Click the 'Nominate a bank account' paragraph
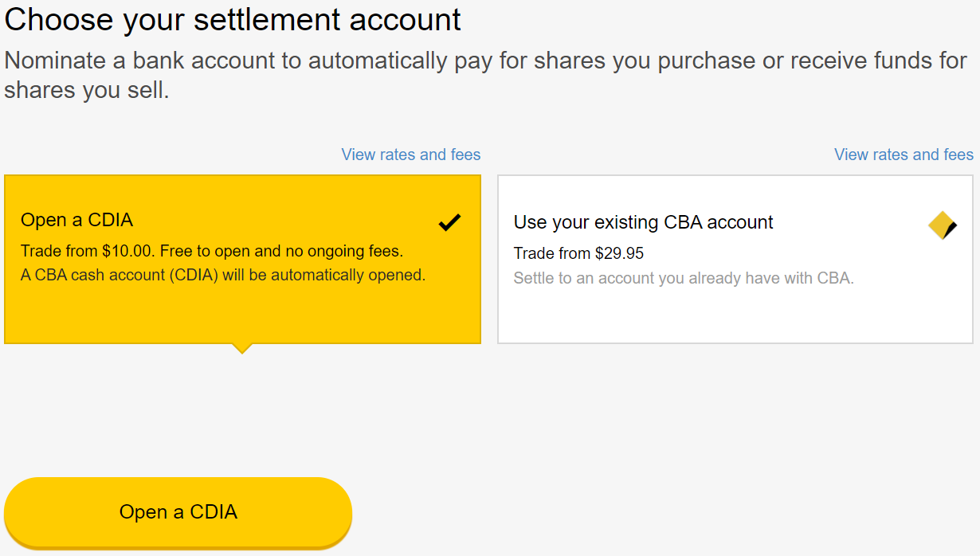This screenshot has width=980, height=556. coord(485,75)
